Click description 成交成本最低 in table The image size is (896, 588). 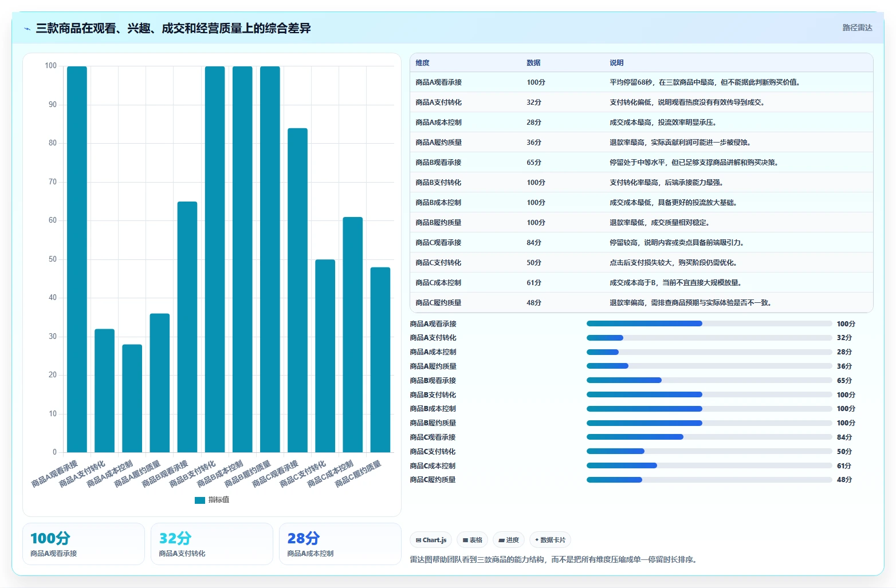[673, 203]
